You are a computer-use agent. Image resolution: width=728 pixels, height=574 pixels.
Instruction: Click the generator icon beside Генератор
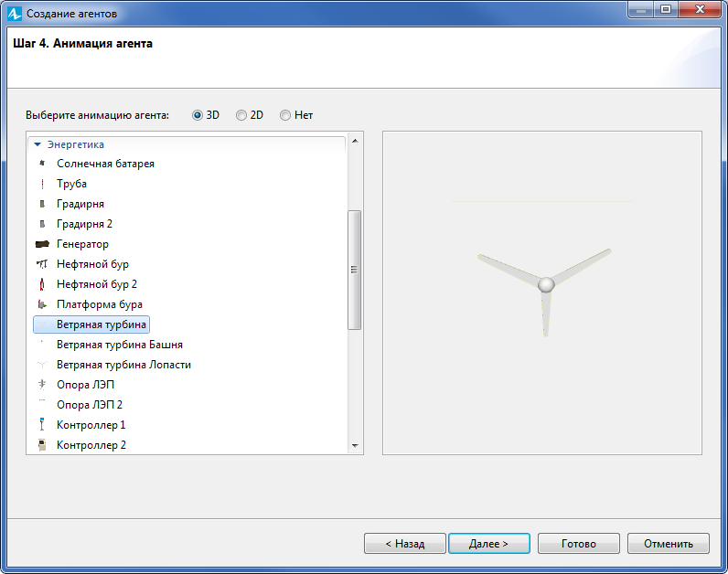[x=42, y=244]
